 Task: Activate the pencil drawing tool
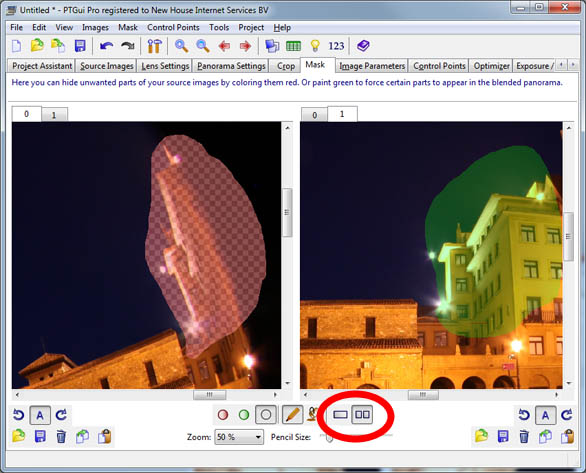[x=292, y=415]
